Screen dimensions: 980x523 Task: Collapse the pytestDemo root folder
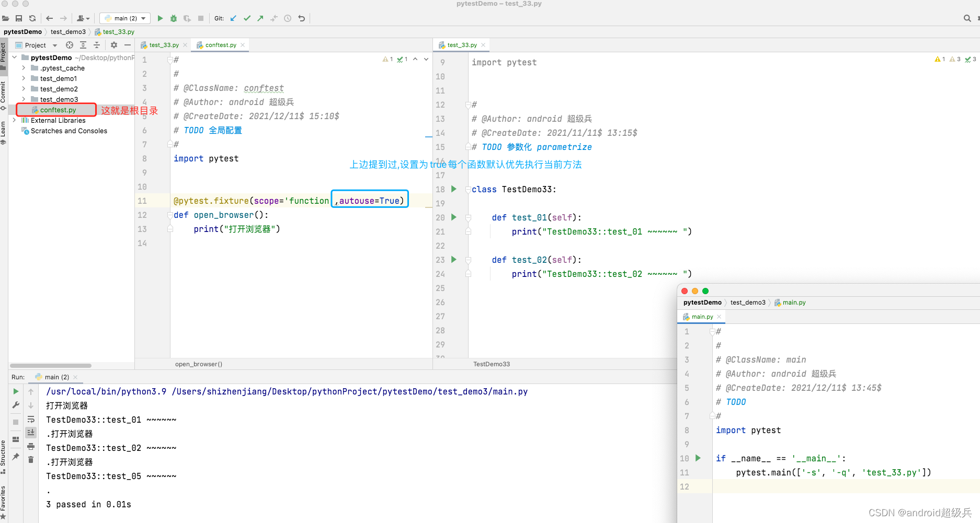15,57
